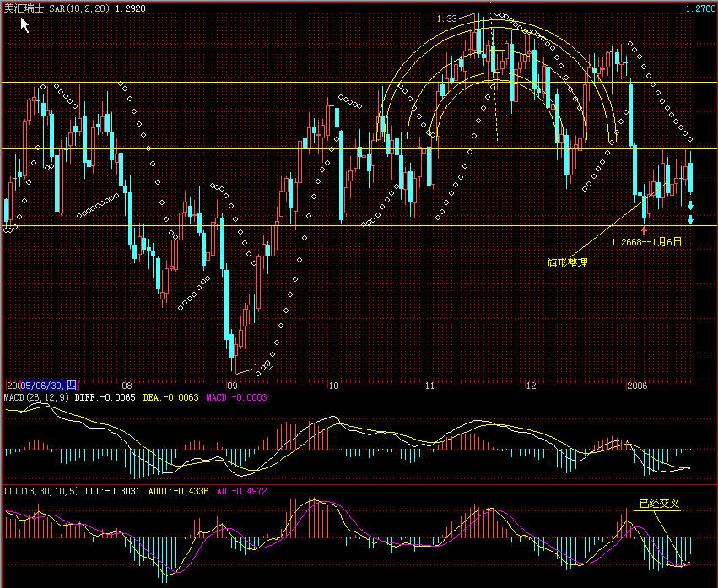Click the 12 month label on time axis
The height and width of the screenshot is (588, 718).
[x=531, y=386]
